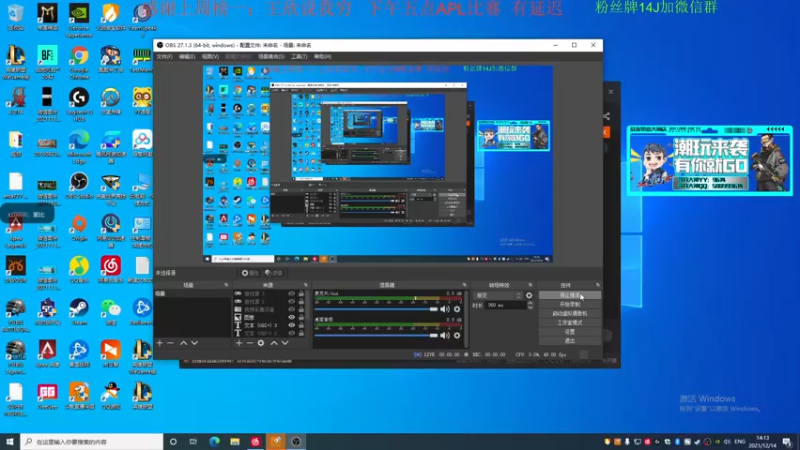
Task: Toggle visibility of 视频采集设备 source
Action: 291,309
